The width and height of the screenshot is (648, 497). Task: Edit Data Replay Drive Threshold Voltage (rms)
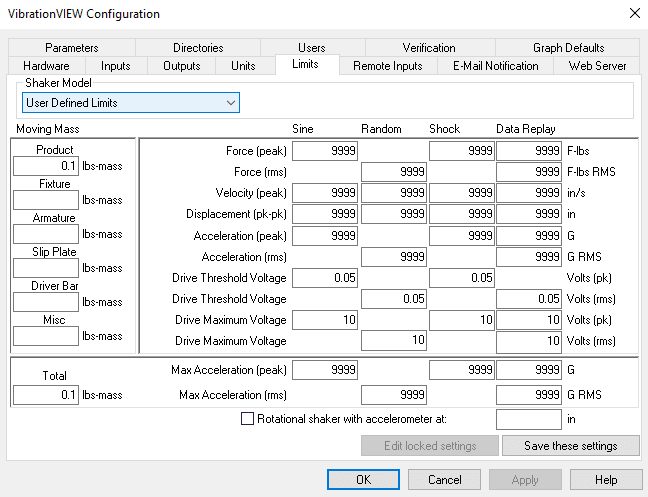[529, 299]
